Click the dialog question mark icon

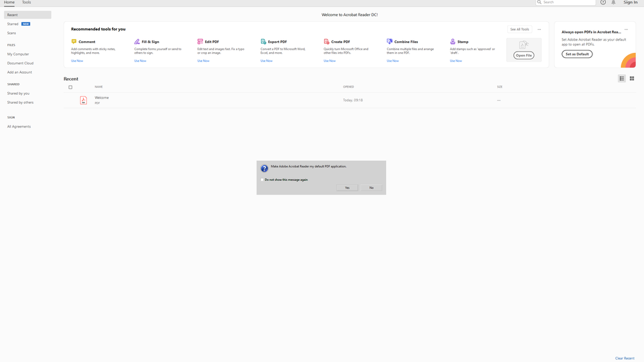(264, 168)
